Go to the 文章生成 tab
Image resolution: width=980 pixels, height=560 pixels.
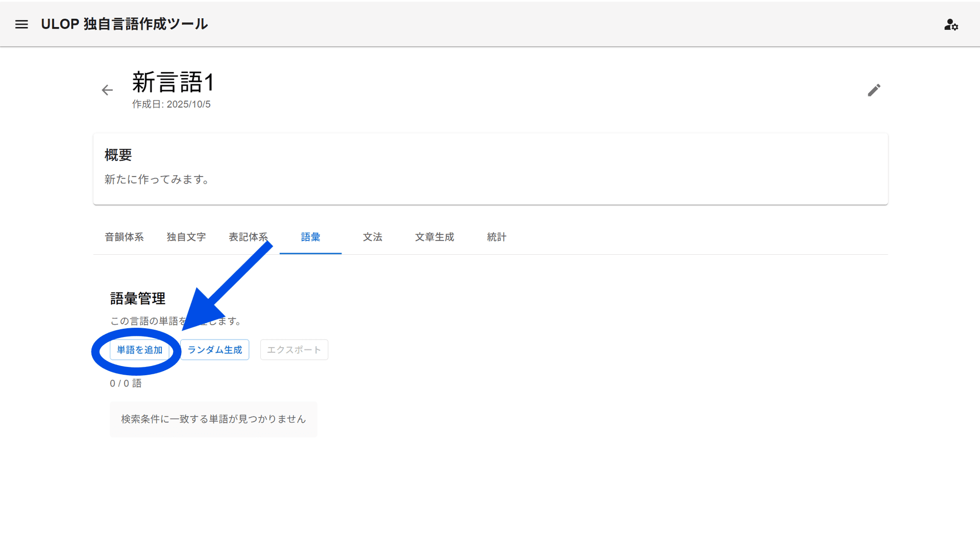pyautogui.click(x=434, y=237)
